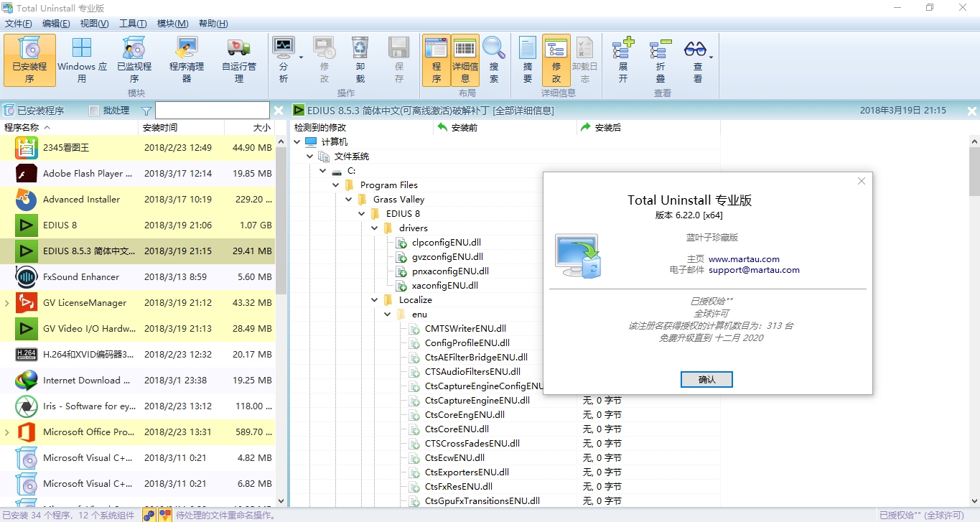Sort by 程序名称 column header
980x522 pixels.
pyautogui.click(x=69, y=127)
